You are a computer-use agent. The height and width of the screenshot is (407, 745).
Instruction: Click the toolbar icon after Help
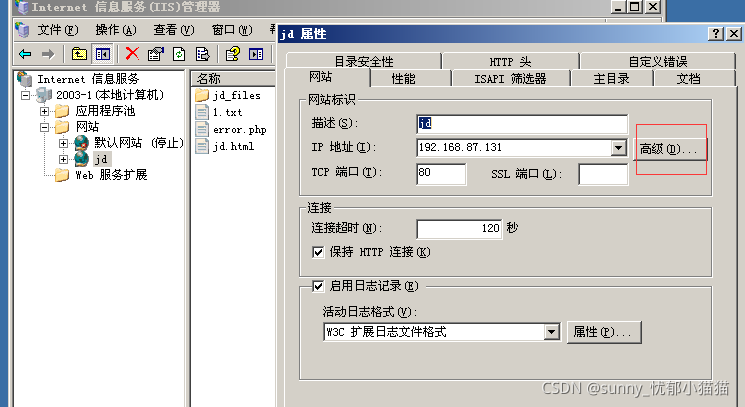tap(256, 54)
